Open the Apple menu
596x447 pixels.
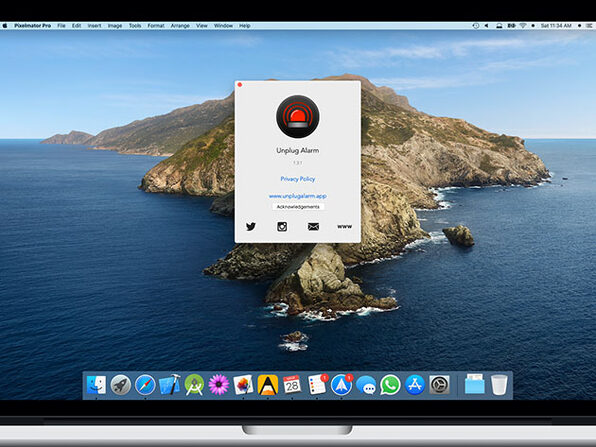(x=5, y=26)
